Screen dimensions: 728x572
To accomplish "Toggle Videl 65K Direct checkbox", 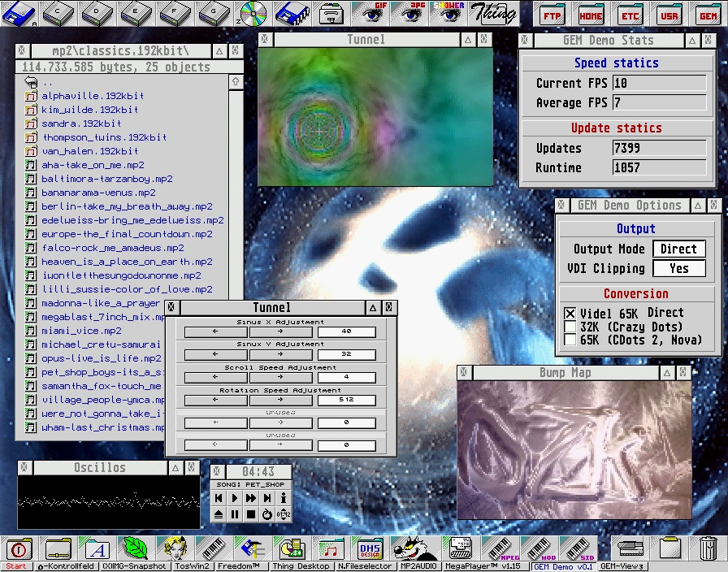I will (570, 313).
